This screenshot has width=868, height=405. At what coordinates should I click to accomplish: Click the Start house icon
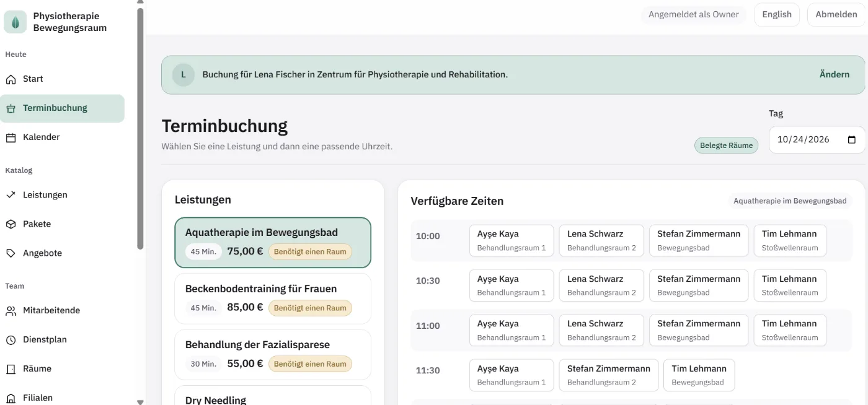(11, 79)
